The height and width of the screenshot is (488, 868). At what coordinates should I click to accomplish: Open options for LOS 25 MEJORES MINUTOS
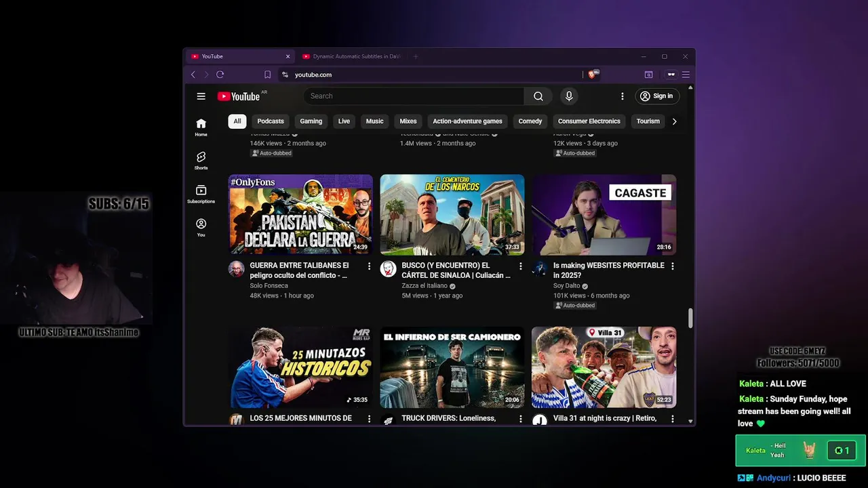click(x=369, y=419)
